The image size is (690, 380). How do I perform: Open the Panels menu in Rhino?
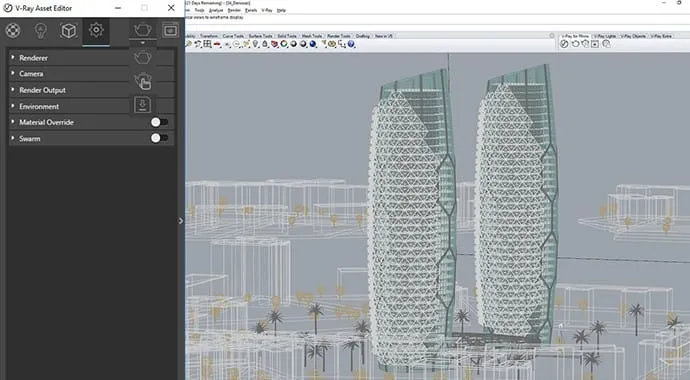[251, 10]
